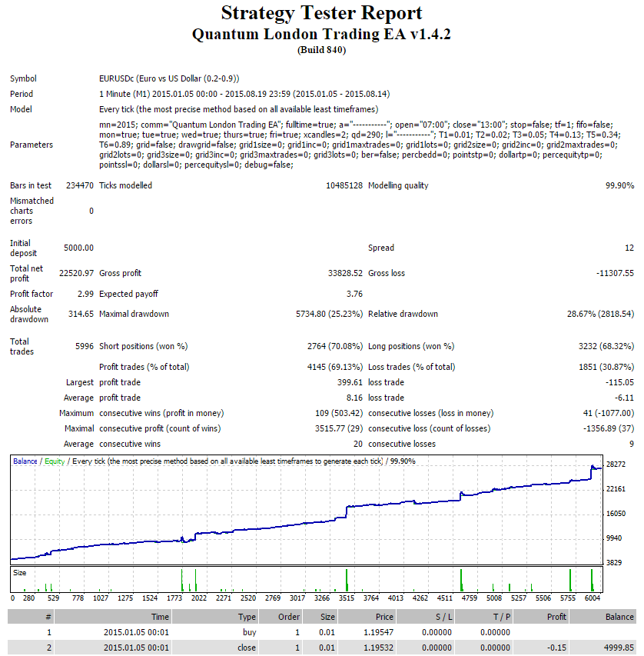Click the "buy" type cell in row 1
The height and width of the screenshot is (656, 644).
pyautogui.click(x=250, y=632)
